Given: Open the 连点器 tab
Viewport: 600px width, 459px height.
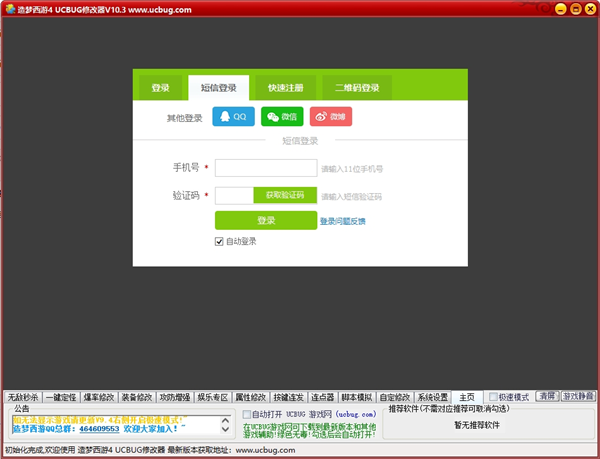Looking at the screenshot, I should click(x=323, y=397).
